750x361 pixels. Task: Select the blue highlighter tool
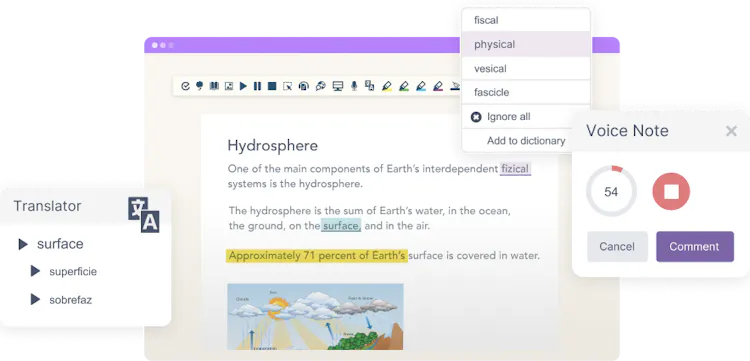[421, 86]
